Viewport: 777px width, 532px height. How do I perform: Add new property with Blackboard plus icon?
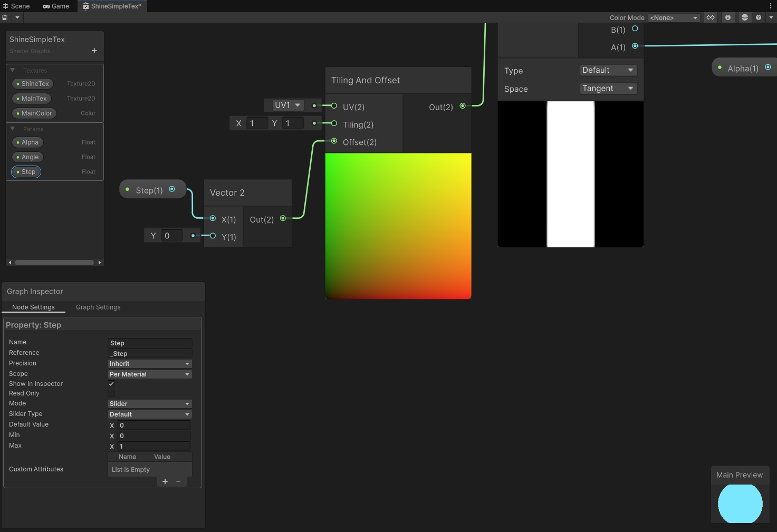pos(94,51)
